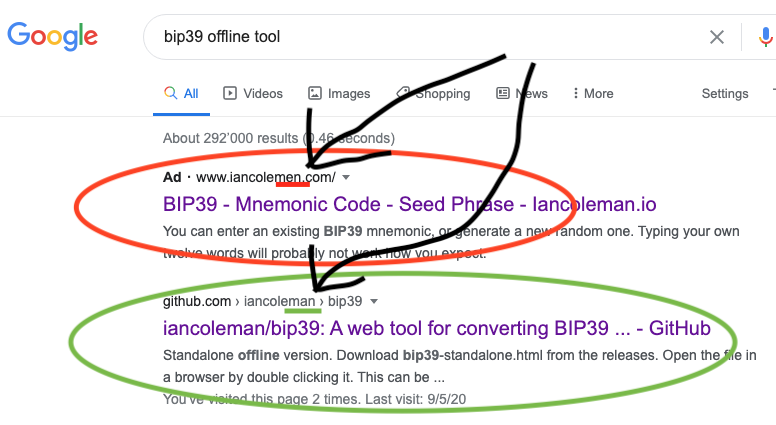Start voice search with microphone icon

pyautogui.click(x=766, y=37)
